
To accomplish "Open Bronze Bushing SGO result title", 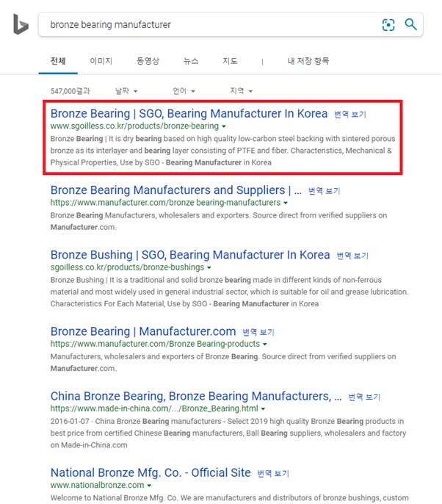I will click(190, 255).
